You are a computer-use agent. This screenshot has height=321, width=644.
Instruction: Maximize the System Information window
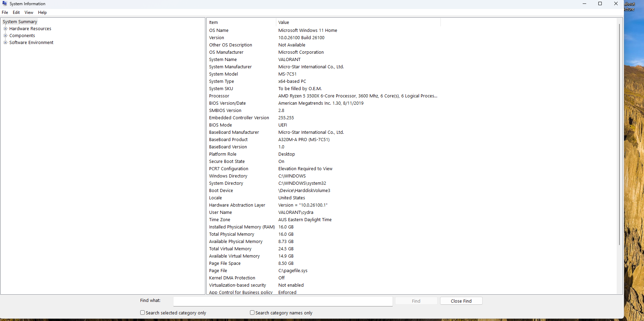600,4
